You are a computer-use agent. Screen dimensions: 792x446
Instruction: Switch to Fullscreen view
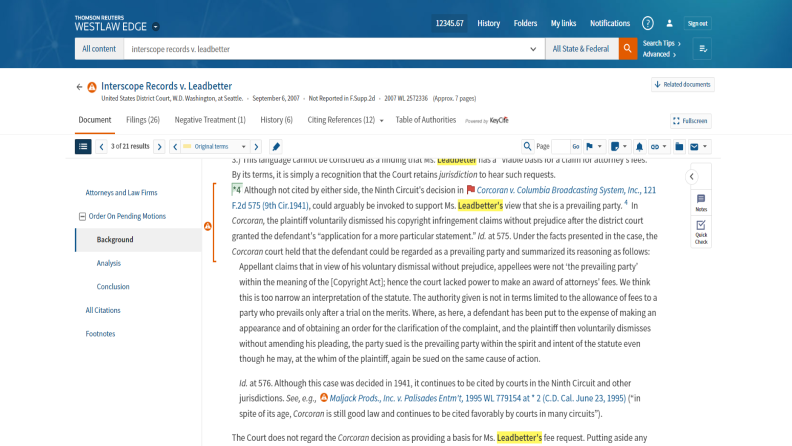click(690, 121)
